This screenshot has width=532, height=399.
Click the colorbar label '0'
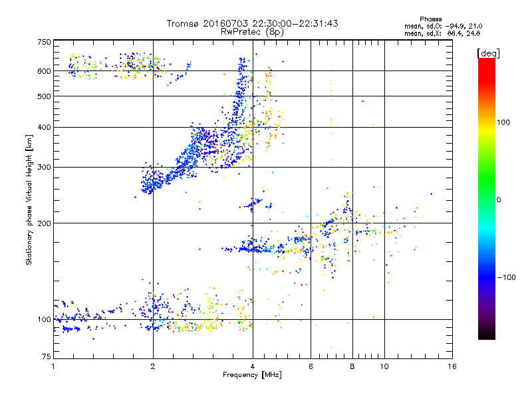(499, 200)
